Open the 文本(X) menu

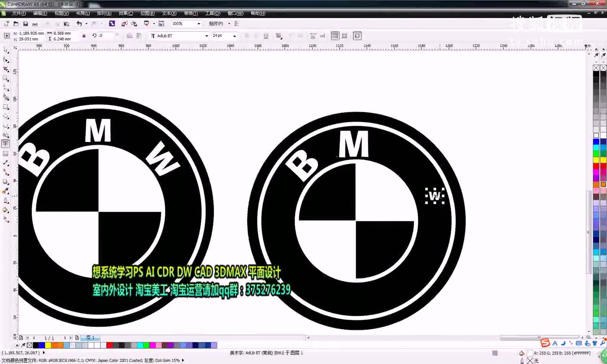pos(169,13)
